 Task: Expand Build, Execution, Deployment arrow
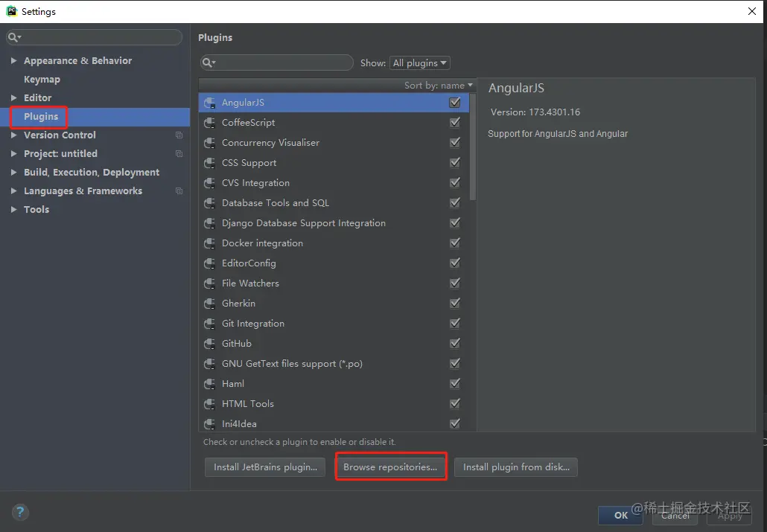coord(13,172)
